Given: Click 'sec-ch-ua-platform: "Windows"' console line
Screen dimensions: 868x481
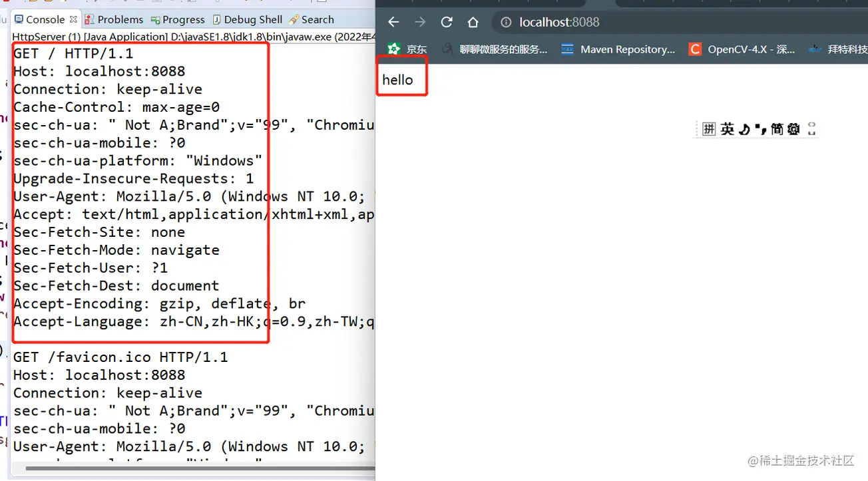Looking at the screenshot, I should pos(138,161).
